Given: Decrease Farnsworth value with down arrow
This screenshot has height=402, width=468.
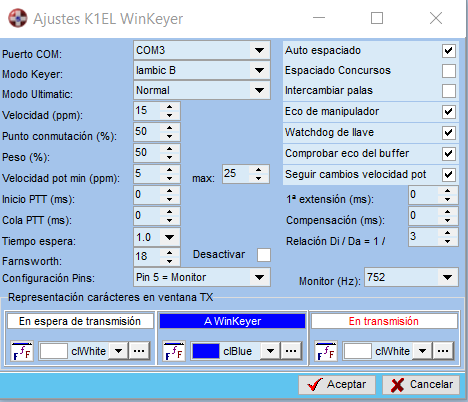Looking at the screenshot, I should [170, 261].
